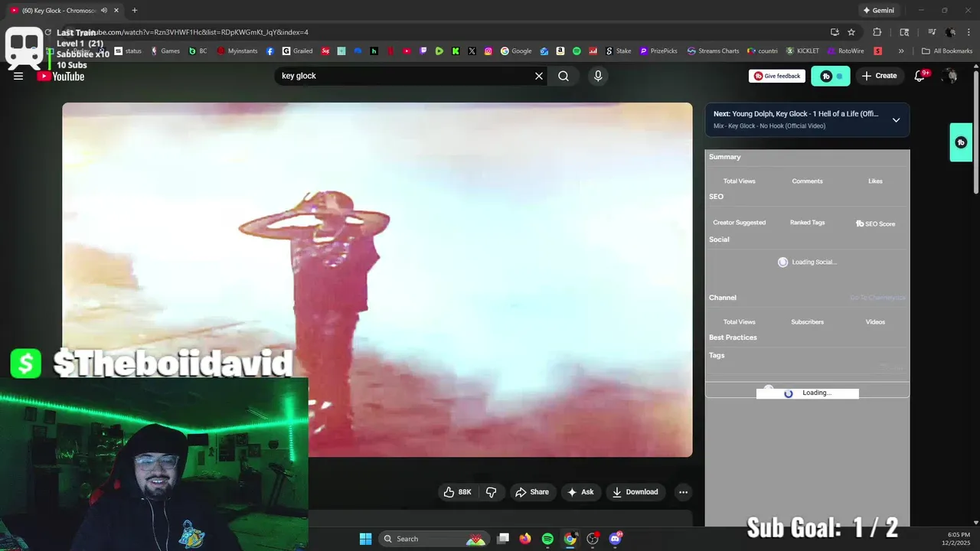This screenshot has width=980, height=551.
Task: Open the Create button
Action: [879, 76]
